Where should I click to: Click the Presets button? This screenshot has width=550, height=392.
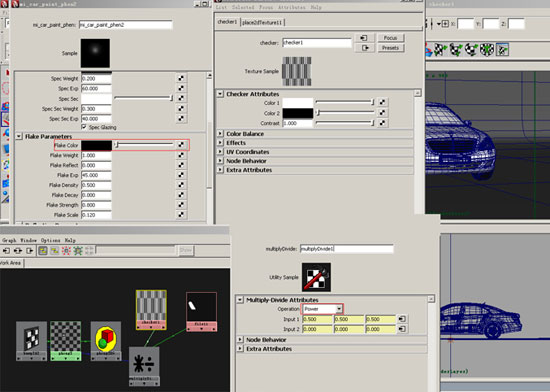coord(390,48)
